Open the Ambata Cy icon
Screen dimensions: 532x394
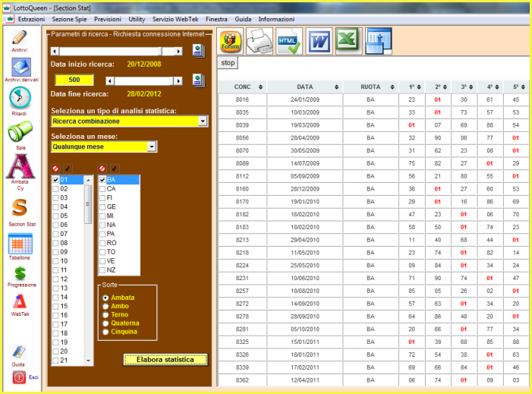click(x=20, y=166)
